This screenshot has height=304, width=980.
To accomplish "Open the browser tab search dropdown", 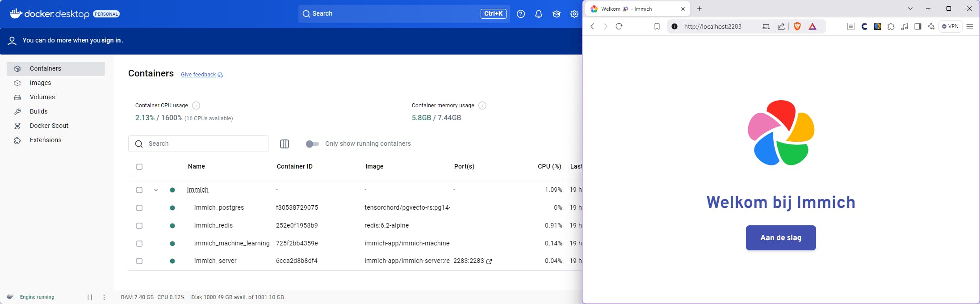I will [910, 8].
